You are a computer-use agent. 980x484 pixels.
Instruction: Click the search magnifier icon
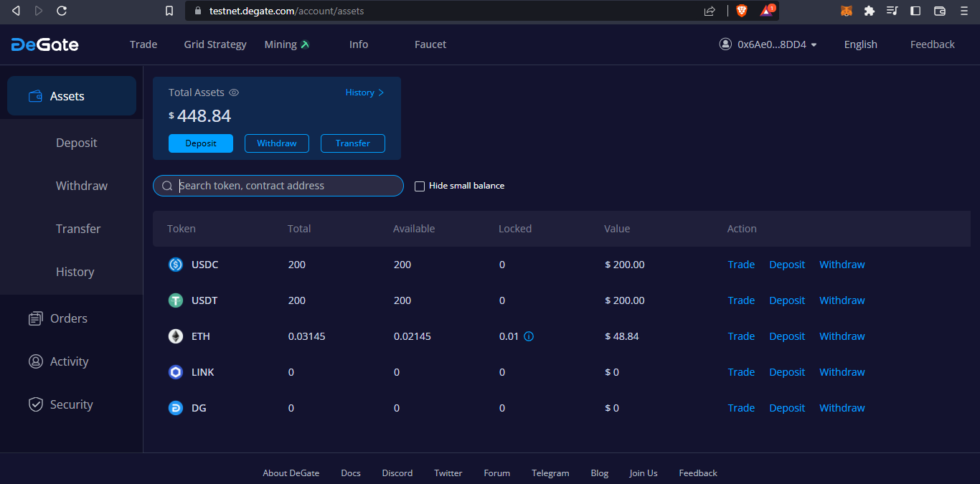(x=167, y=186)
